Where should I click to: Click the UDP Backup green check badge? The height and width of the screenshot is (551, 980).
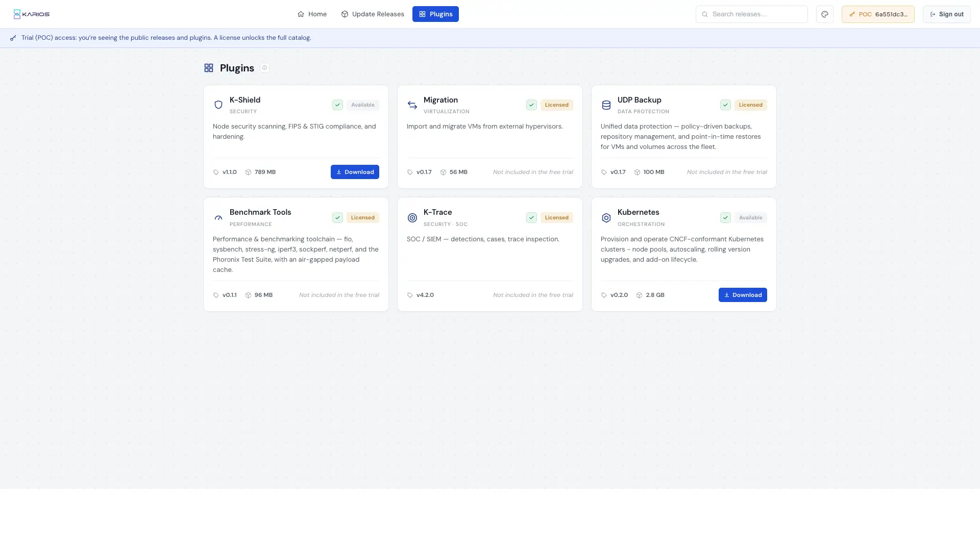[725, 105]
